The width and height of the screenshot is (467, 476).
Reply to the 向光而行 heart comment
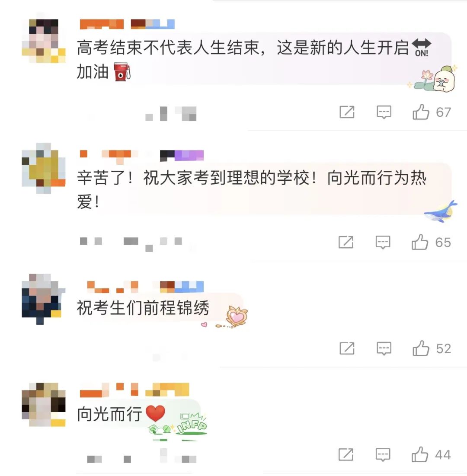(x=383, y=454)
